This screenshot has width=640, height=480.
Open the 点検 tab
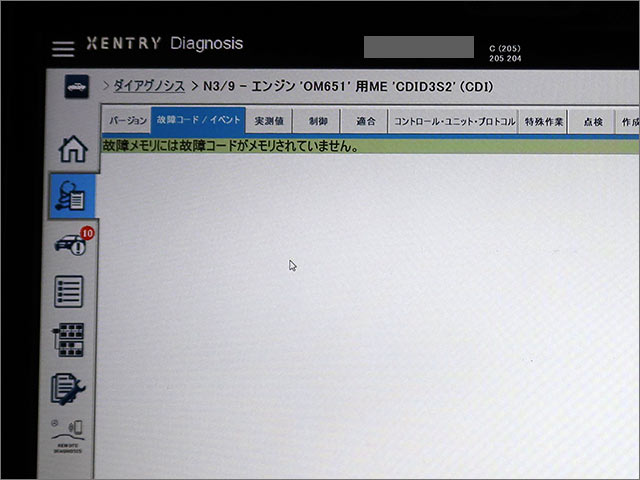tap(592, 122)
